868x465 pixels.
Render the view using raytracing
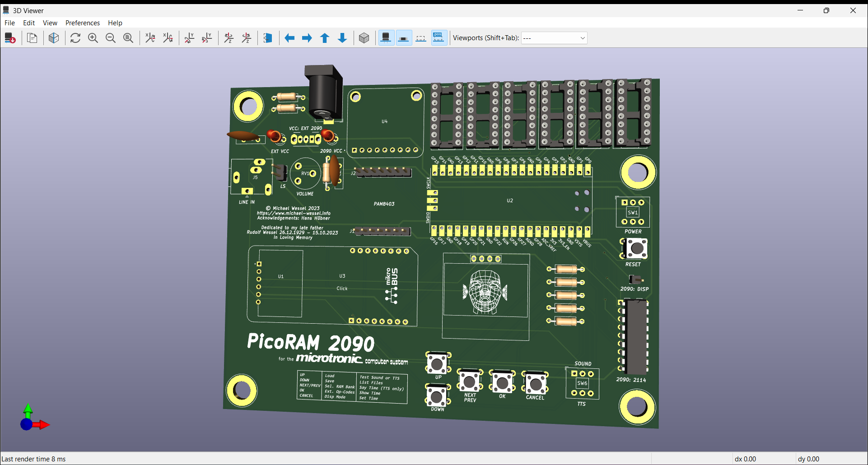pos(54,38)
